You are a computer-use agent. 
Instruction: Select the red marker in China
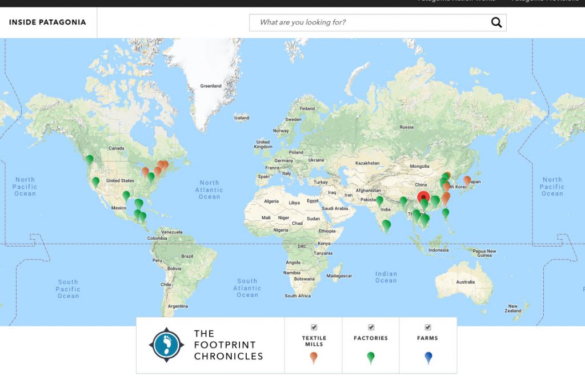tap(423, 197)
